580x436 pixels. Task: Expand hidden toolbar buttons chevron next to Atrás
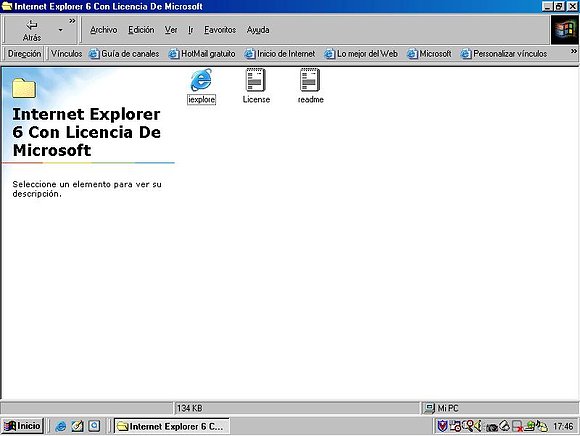click(72, 21)
